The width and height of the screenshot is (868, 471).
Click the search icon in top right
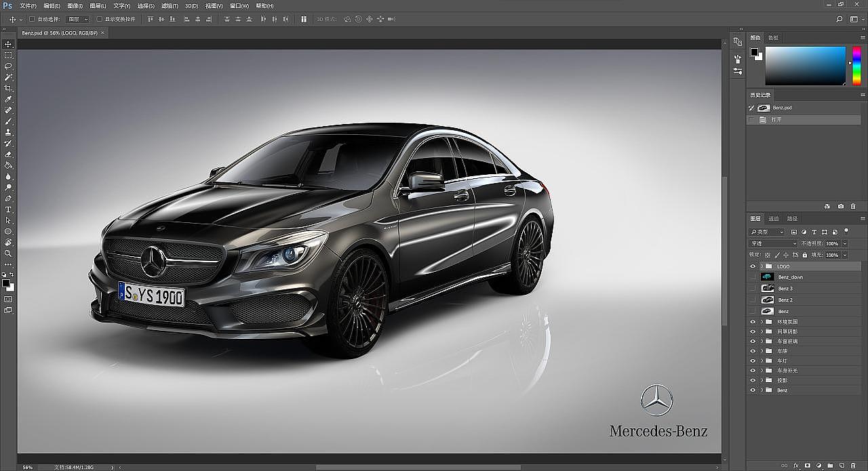840,19
